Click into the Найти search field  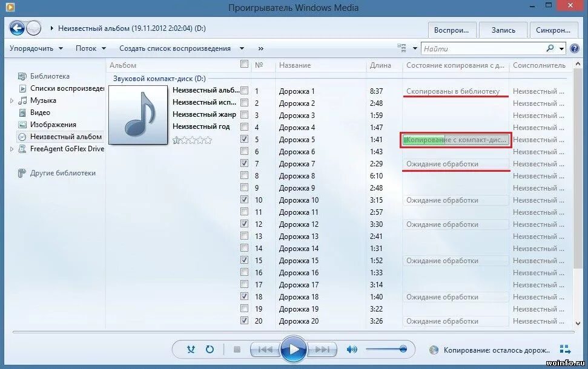(x=484, y=48)
